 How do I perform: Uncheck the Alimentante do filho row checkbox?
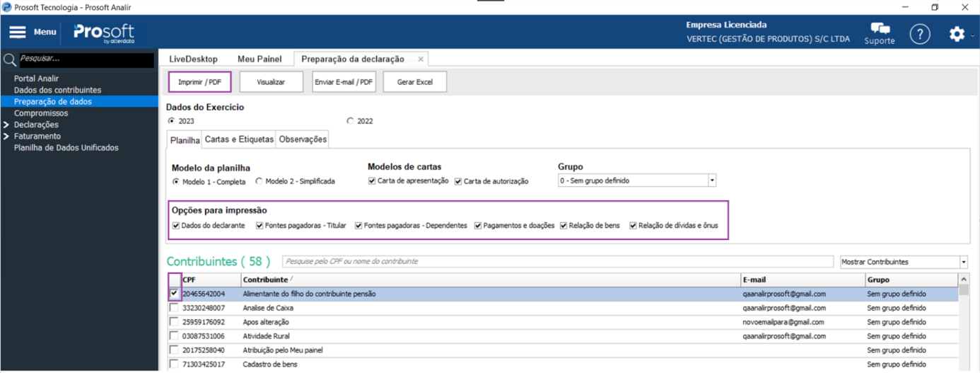coord(175,293)
